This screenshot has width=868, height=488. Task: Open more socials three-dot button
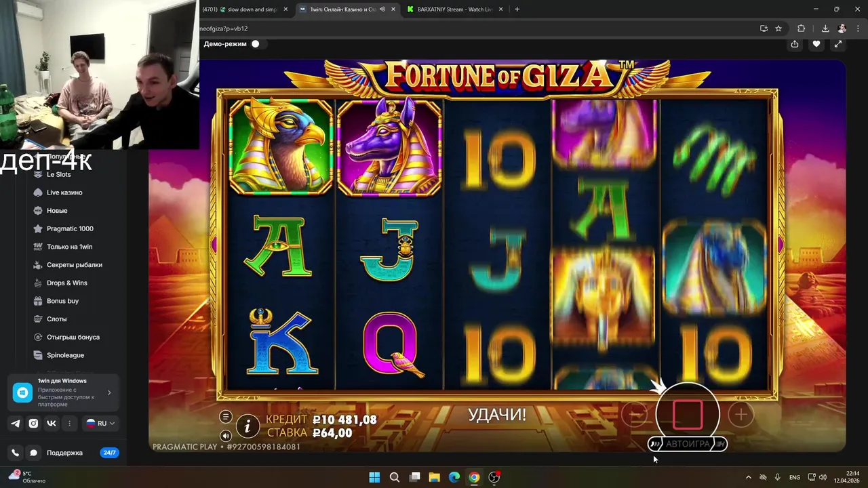(x=69, y=423)
